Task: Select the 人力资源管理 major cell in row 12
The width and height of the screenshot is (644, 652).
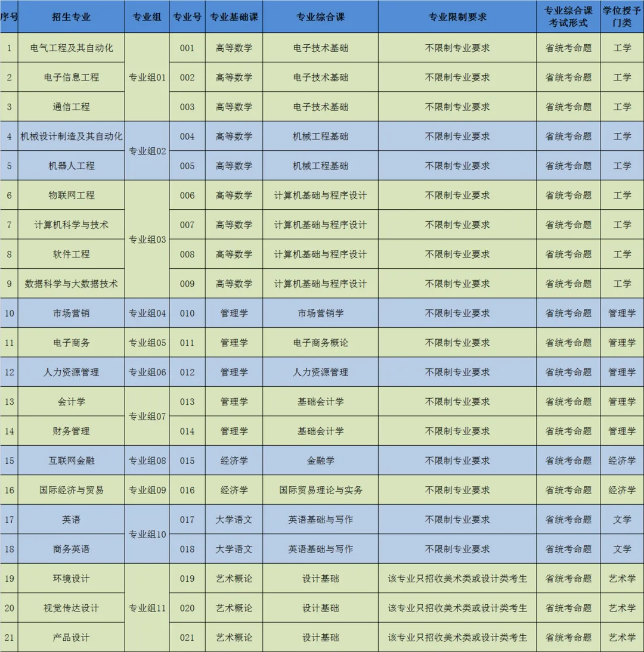Action: 71,372
